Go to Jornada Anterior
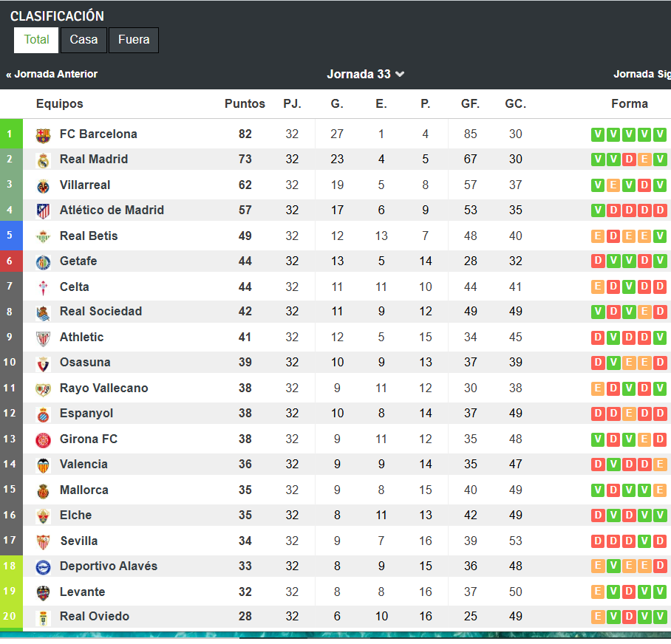 point(52,74)
